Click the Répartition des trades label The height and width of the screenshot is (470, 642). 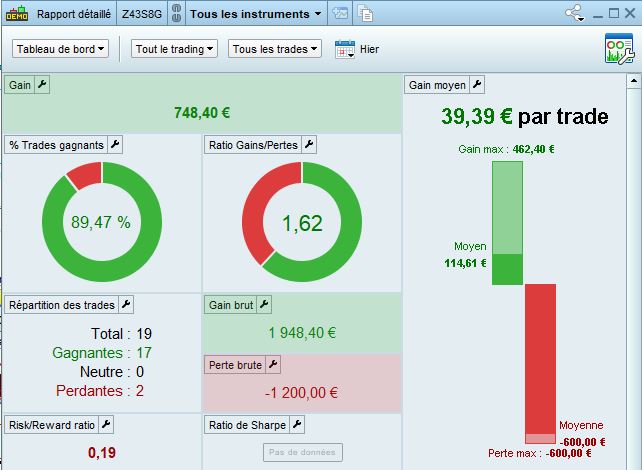(x=62, y=305)
